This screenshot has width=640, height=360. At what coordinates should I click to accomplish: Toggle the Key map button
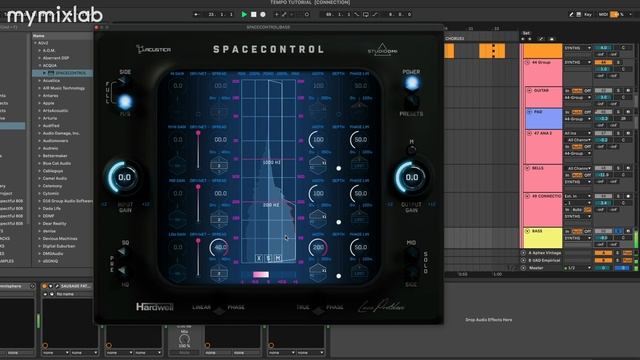point(588,14)
